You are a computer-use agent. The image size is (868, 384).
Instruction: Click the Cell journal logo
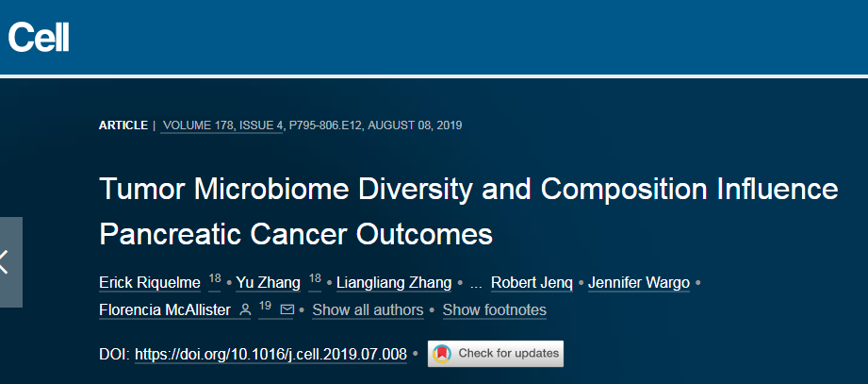tap(39, 37)
